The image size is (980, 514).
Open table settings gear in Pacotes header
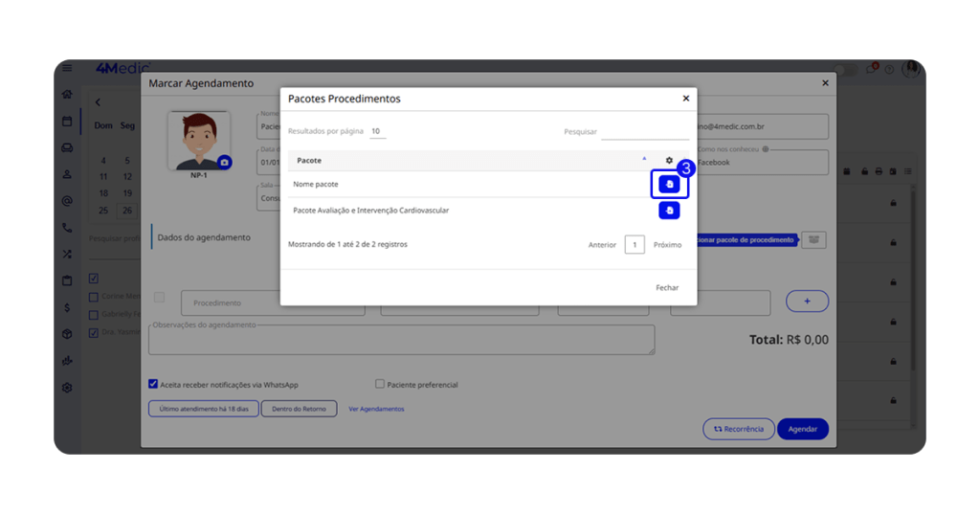tap(669, 161)
